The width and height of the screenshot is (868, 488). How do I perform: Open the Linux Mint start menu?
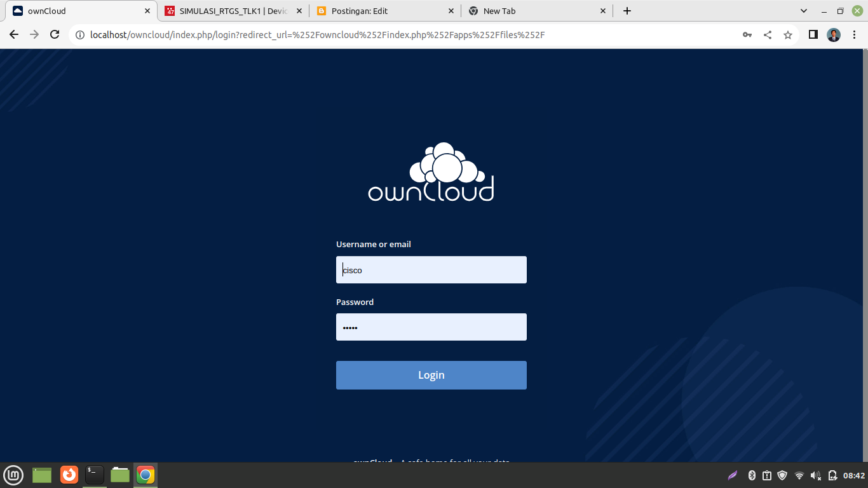[x=14, y=475]
